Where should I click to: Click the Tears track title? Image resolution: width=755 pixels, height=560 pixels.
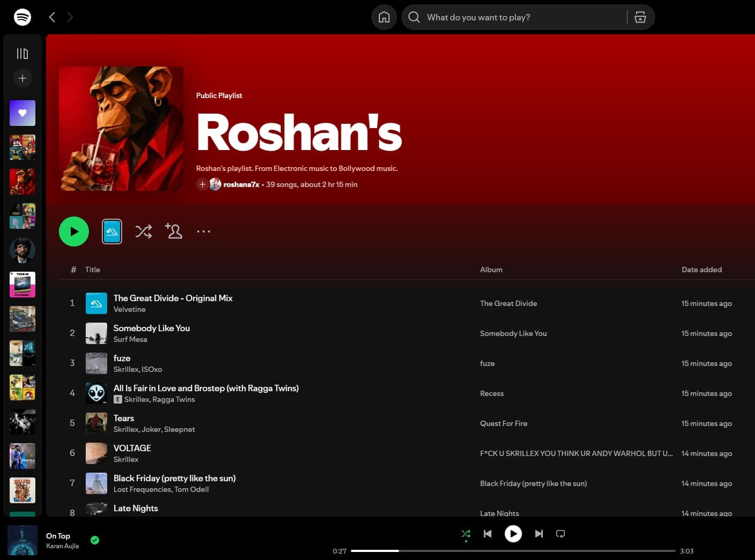pos(124,418)
